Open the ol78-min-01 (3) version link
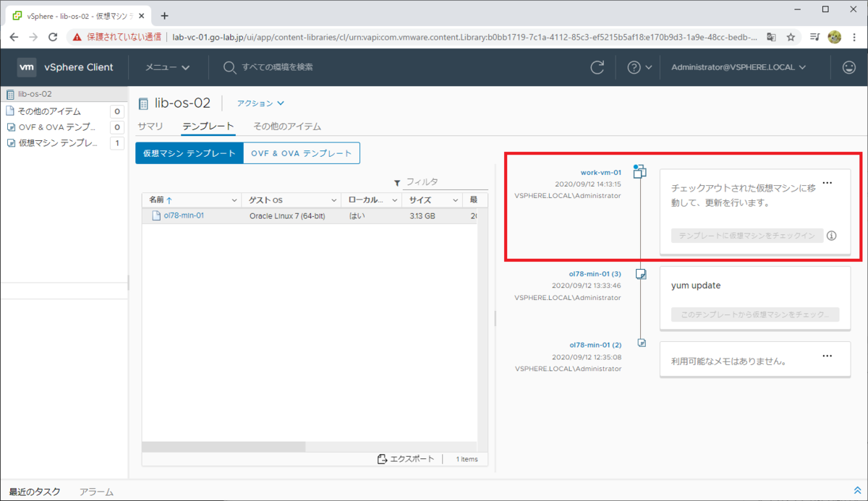Viewport: 868px width, 501px height. [x=595, y=274]
